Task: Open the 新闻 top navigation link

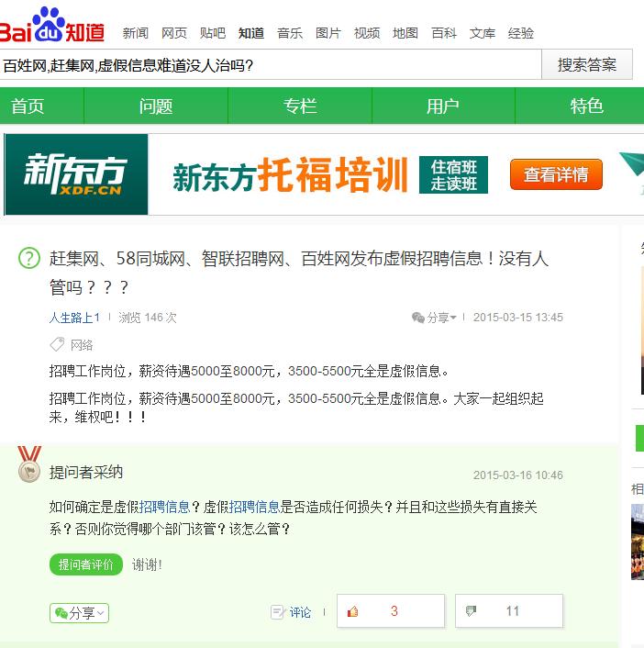Action: [135, 33]
